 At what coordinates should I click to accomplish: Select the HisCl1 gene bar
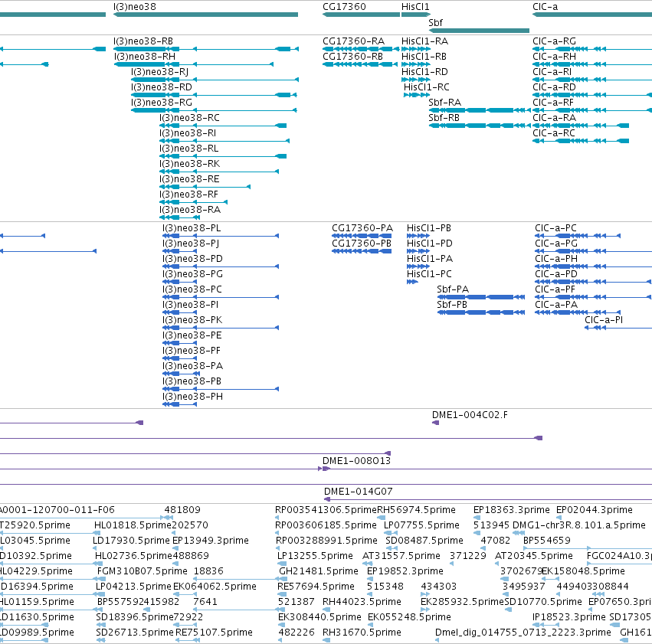point(416,15)
